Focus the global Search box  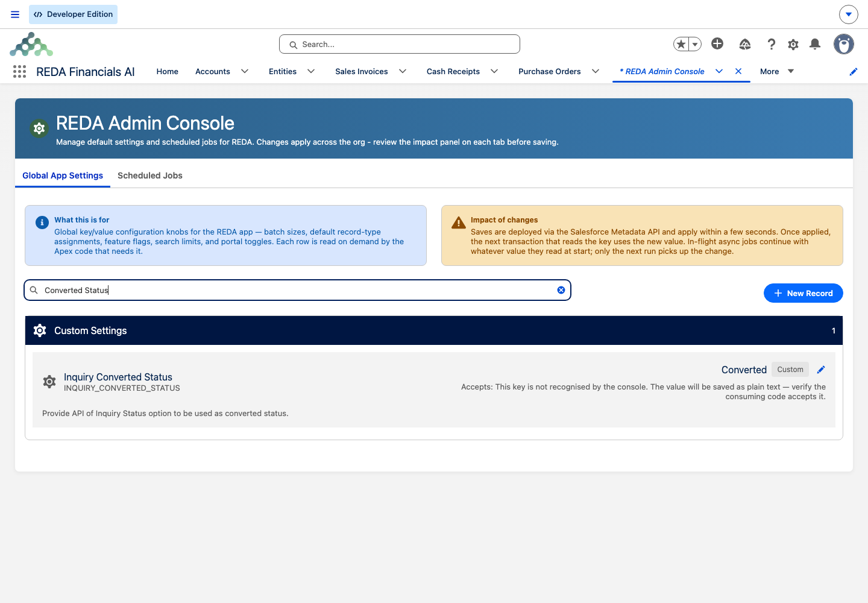pos(400,44)
